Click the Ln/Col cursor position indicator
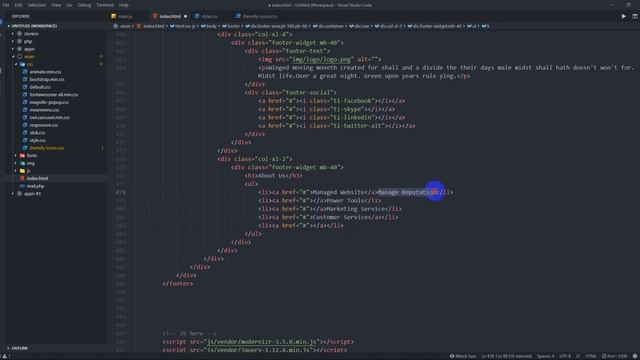 click(x=507, y=356)
